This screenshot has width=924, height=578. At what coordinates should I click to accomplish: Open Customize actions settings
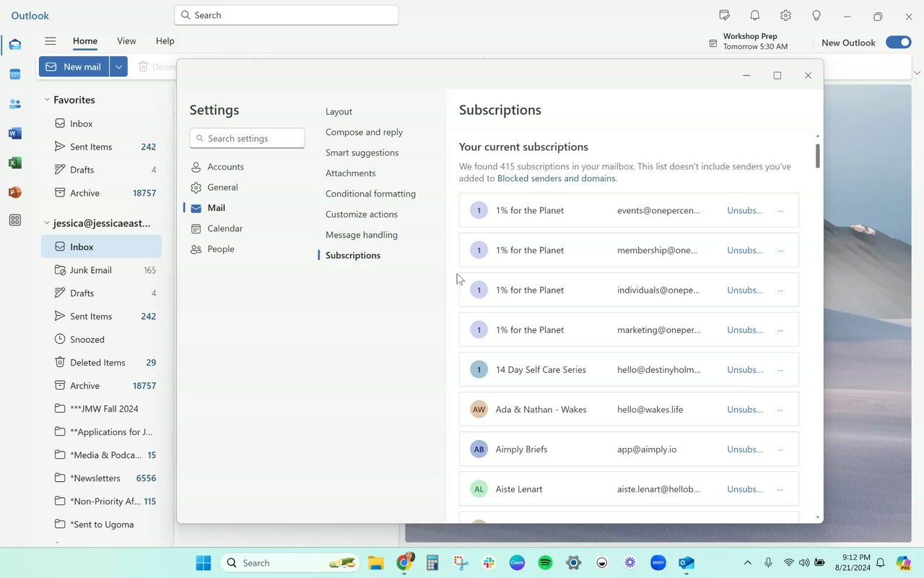coord(361,215)
